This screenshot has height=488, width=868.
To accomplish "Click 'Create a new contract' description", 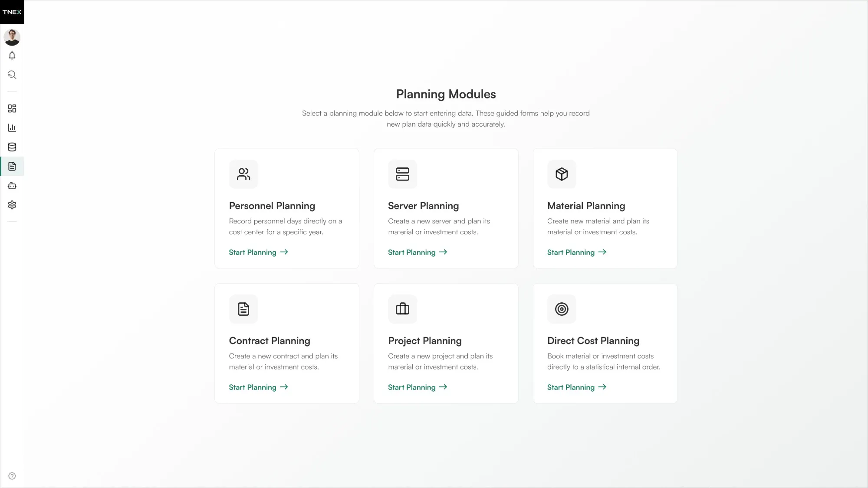I will [283, 361].
